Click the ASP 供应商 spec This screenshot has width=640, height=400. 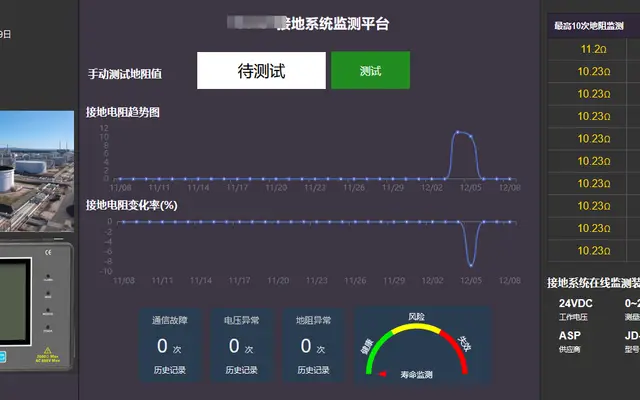[x=570, y=342]
